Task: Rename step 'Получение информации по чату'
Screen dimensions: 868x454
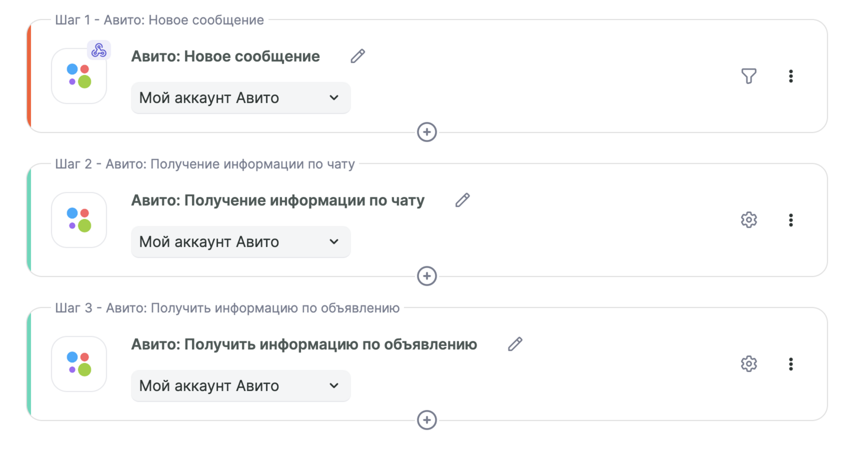Action: (x=462, y=200)
